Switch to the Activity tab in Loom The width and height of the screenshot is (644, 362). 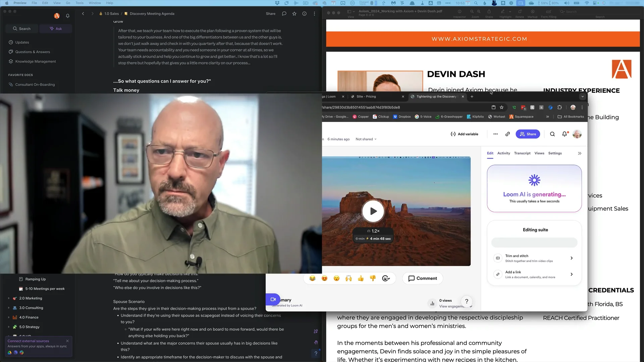click(503, 153)
